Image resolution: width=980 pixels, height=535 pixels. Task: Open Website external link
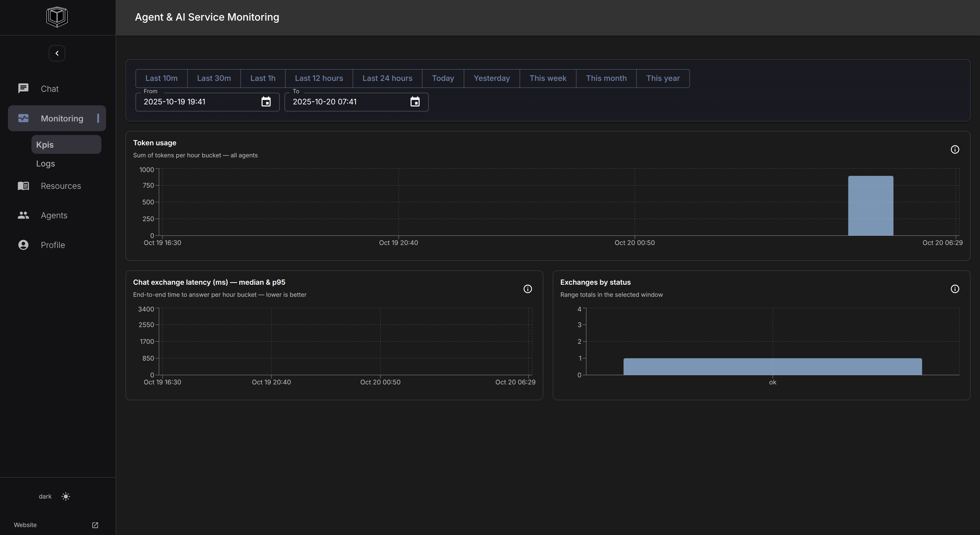click(95, 525)
